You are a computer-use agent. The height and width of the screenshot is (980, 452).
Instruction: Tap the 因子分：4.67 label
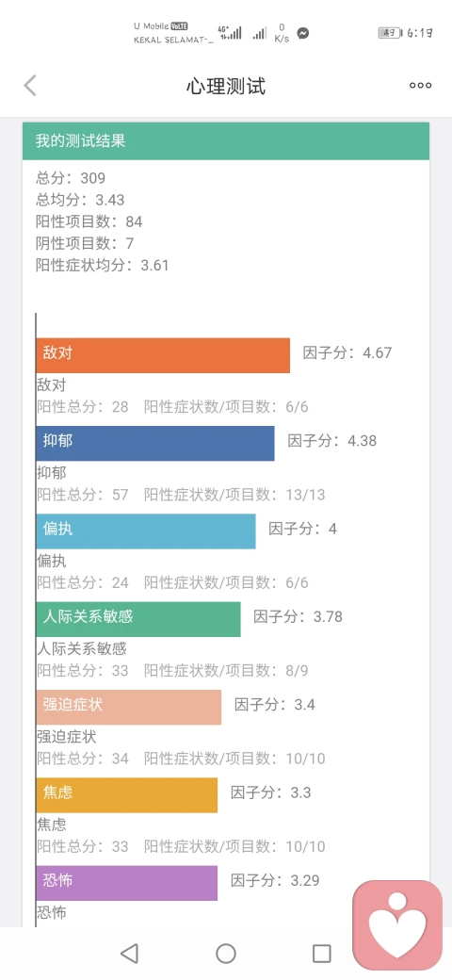pyautogui.click(x=347, y=352)
